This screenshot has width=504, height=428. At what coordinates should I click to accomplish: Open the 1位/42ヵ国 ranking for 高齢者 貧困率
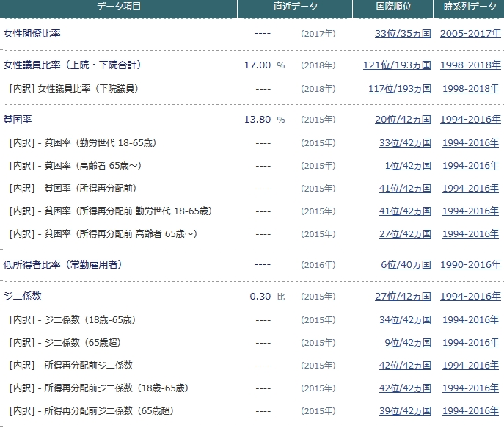point(407,166)
